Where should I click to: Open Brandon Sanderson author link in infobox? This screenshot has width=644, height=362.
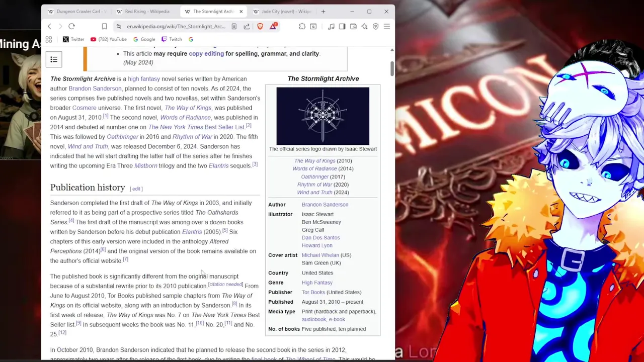tap(325, 205)
